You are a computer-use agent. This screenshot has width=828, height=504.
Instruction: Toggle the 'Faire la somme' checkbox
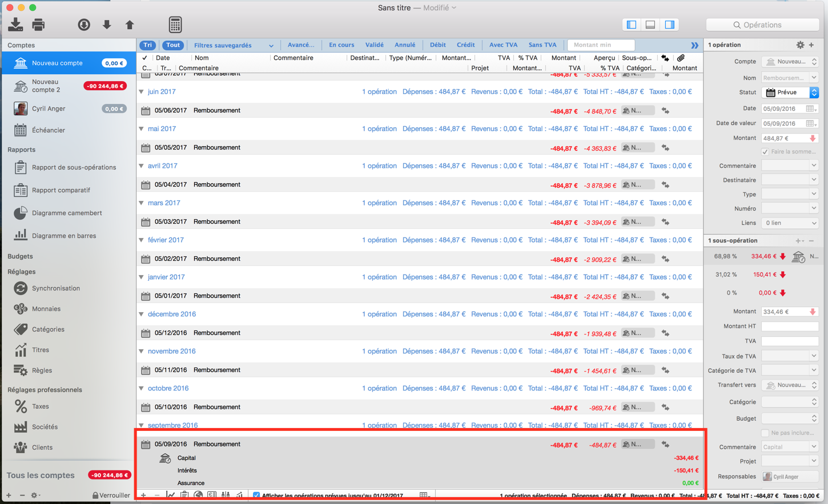tap(765, 152)
